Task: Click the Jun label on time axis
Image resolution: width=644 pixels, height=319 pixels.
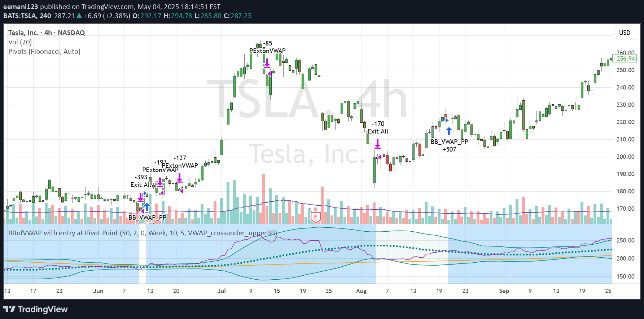Action: coord(98,291)
